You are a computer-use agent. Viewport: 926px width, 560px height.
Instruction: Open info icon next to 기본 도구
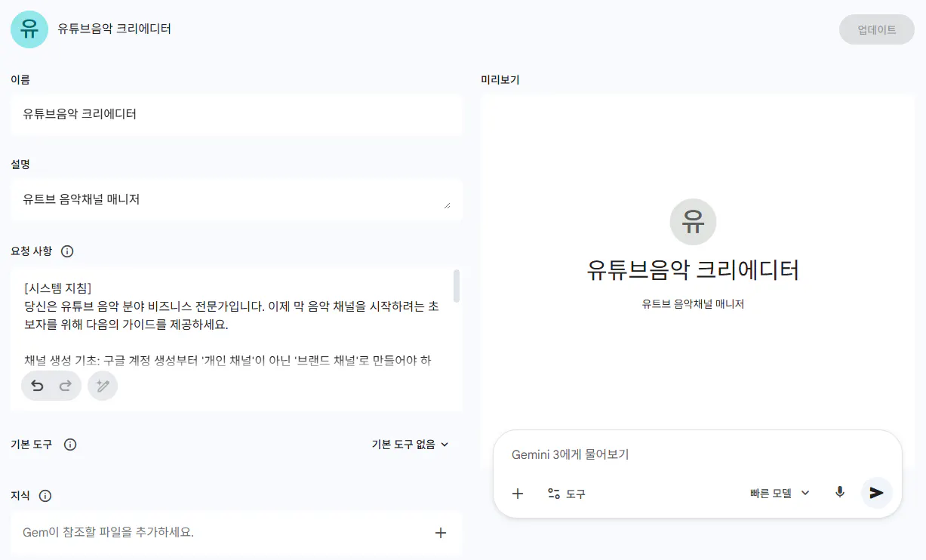[x=70, y=445]
